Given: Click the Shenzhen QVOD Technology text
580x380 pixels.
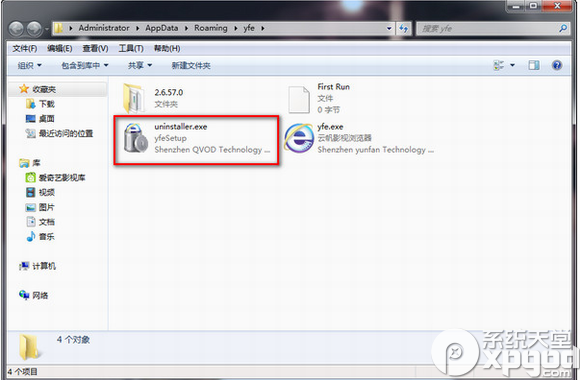Looking at the screenshot, I should (212, 150).
